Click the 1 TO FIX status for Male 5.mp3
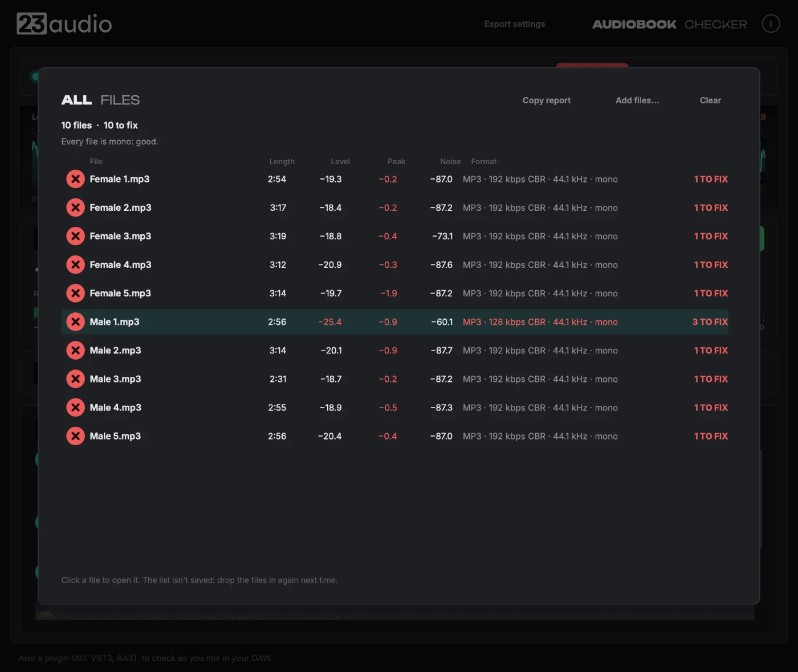The height and width of the screenshot is (672, 798). pyautogui.click(x=711, y=436)
